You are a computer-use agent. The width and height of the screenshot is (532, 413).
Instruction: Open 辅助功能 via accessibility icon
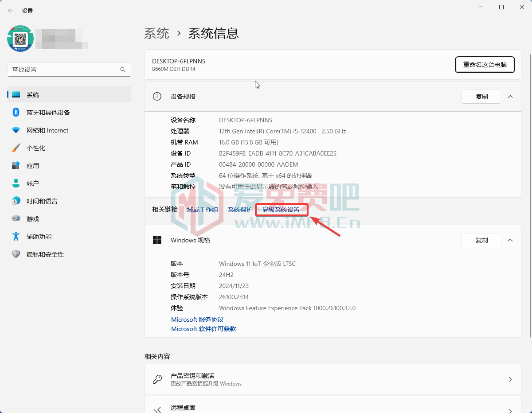[x=16, y=237]
